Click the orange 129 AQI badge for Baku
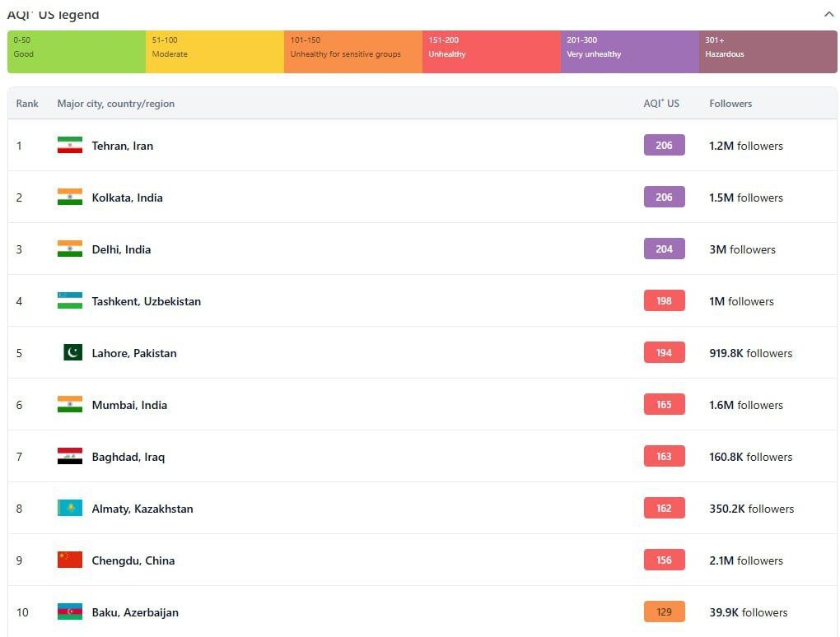 664,612
